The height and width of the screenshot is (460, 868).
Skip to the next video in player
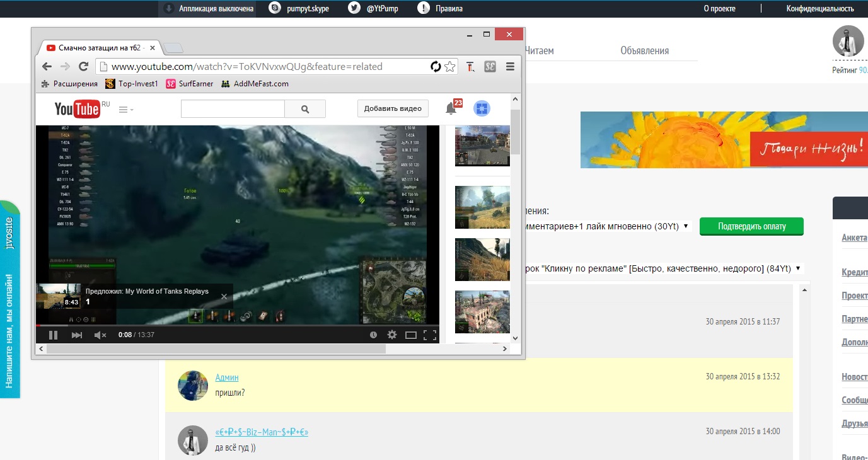point(77,335)
